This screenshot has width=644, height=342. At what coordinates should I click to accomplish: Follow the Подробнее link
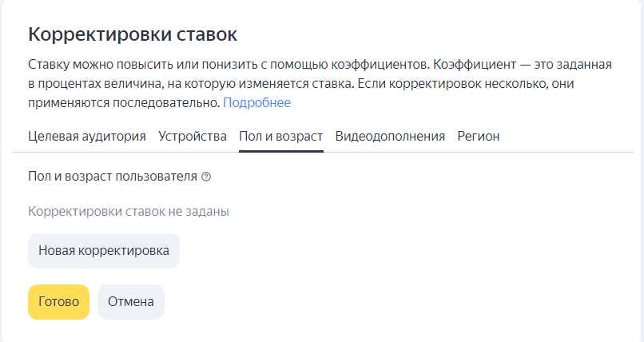tap(256, 102)
